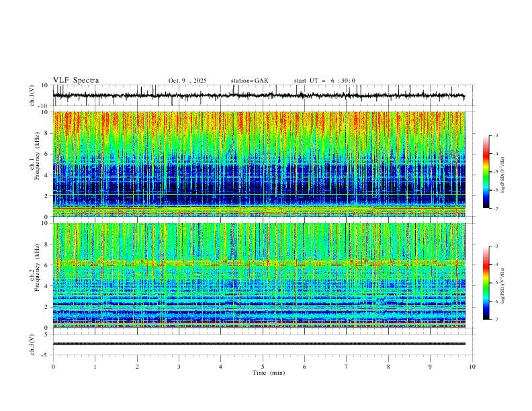Click time axis tick label "10"
The height and width of the screenshot is (411, 532).
[x=472, y=367]
